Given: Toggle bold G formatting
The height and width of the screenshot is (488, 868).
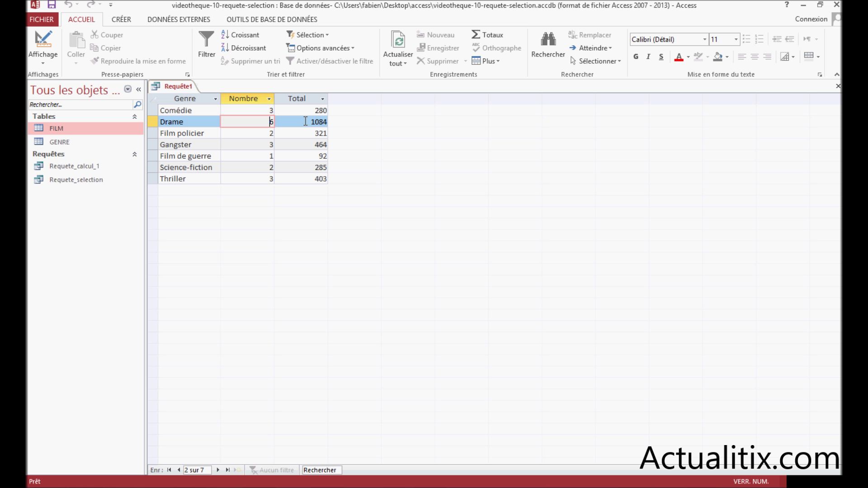Looking at the screenshot, I should (x=636, y=56).
